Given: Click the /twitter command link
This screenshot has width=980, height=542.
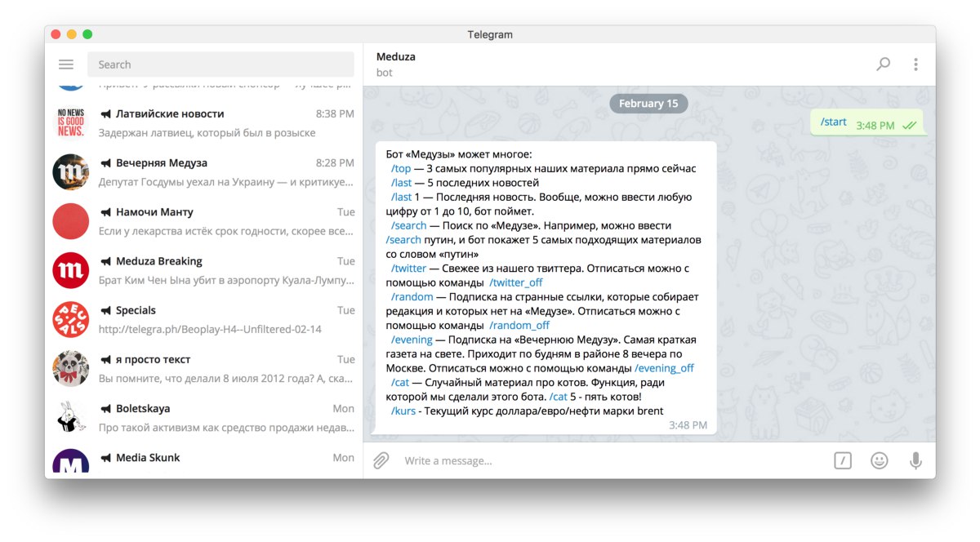Looking at the screenshot, I should tap(408, 268).
